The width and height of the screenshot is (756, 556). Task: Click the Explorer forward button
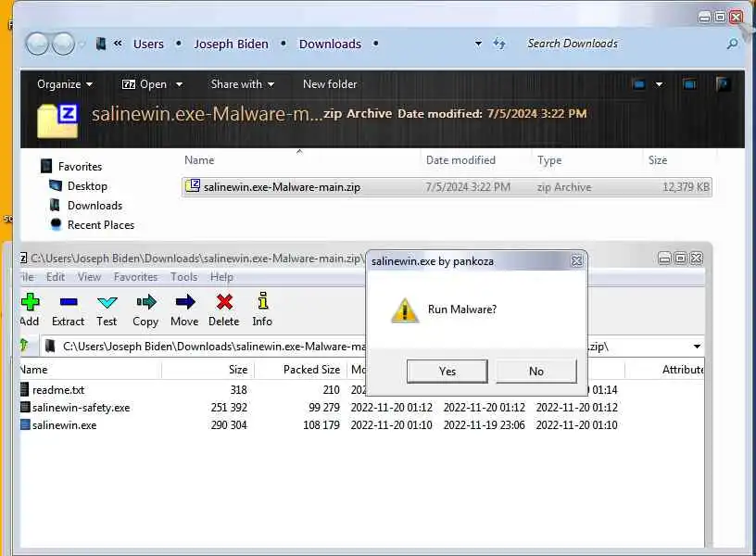click(x=63, y=44)
